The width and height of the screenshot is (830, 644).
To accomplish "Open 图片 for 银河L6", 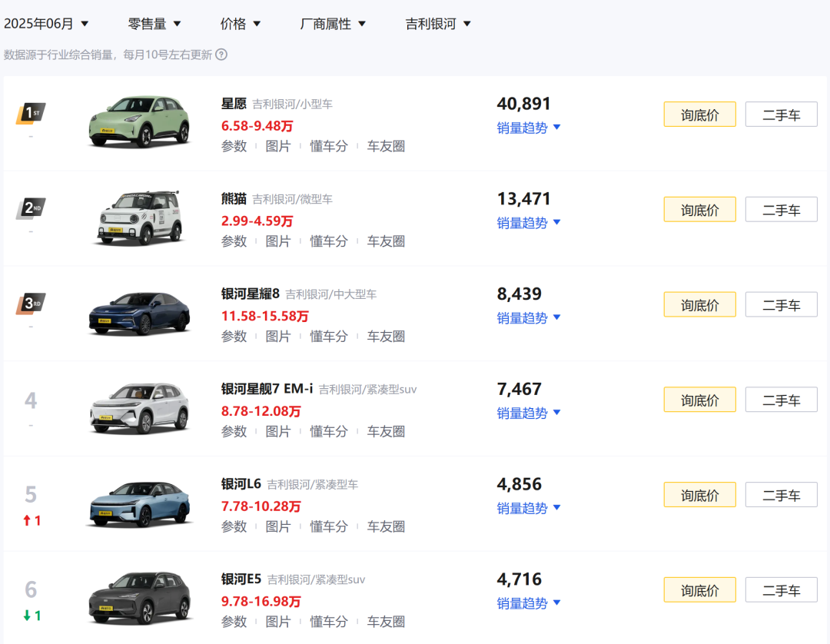I will [x=278, y=526].
